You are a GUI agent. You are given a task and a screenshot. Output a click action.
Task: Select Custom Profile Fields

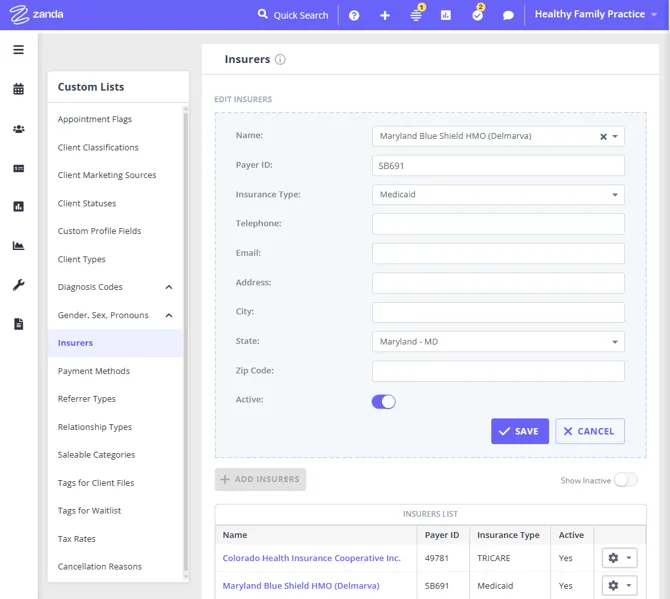(99, 231)
